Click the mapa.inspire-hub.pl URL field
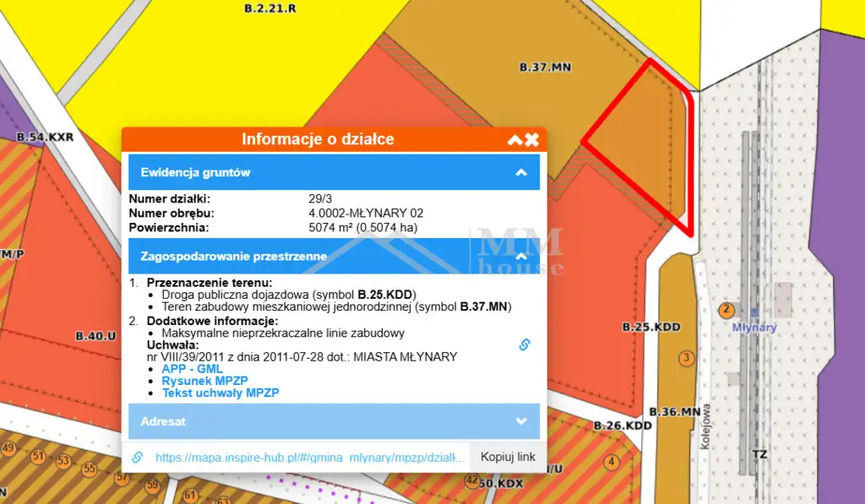The width and height of the screenshot is (865, 504). (x=309, y=457)
